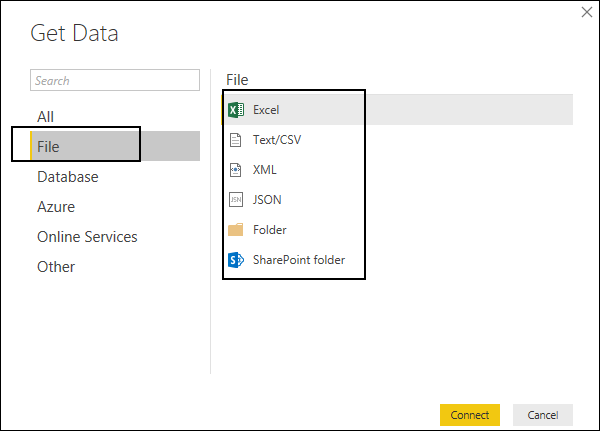Click the Text/CSV document icon
This screenshot has width=600, height=431.
[x=236, y=140]
